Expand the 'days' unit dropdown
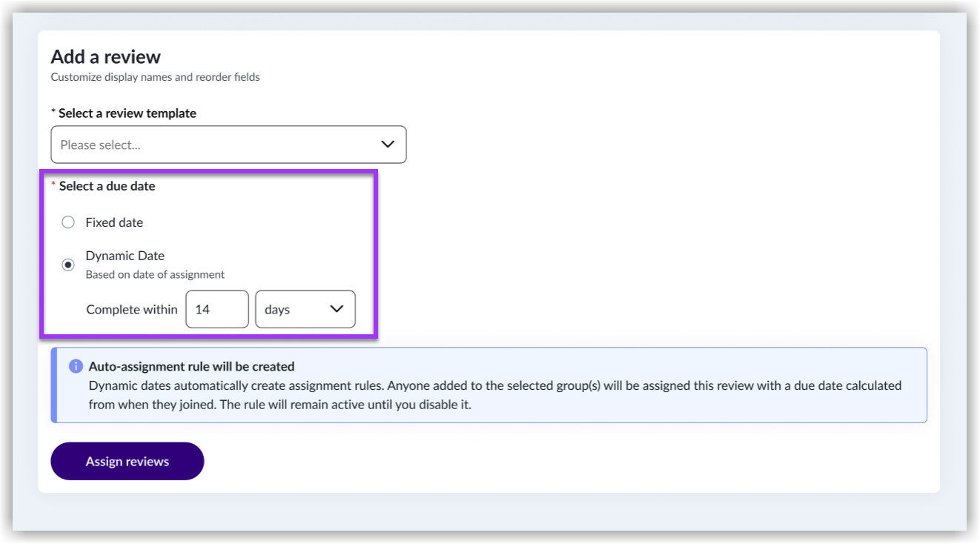This screenshot has width=980, height=544. point(305,309)
